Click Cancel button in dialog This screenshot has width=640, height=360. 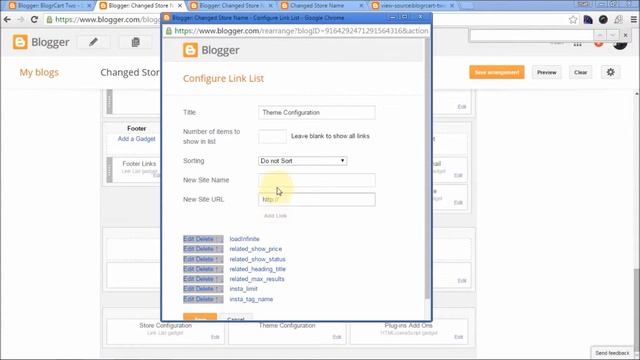tap(236, 318)
